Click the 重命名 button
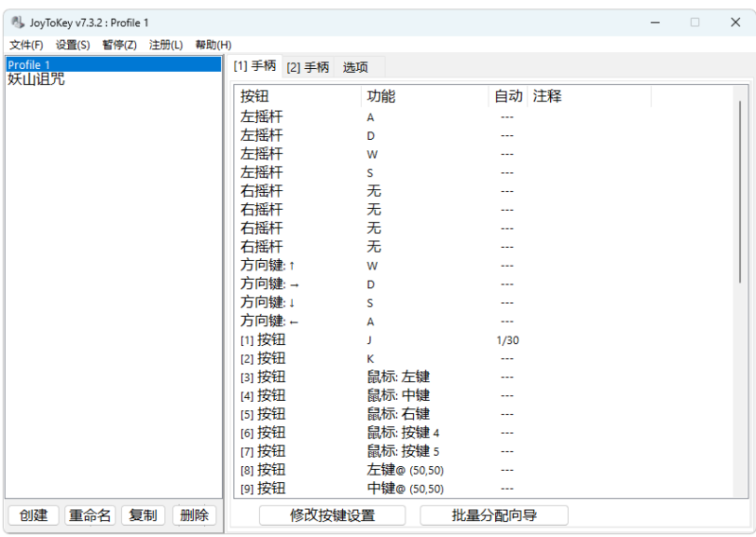This screenshot has width=756, height=537. tap(90, 515)
